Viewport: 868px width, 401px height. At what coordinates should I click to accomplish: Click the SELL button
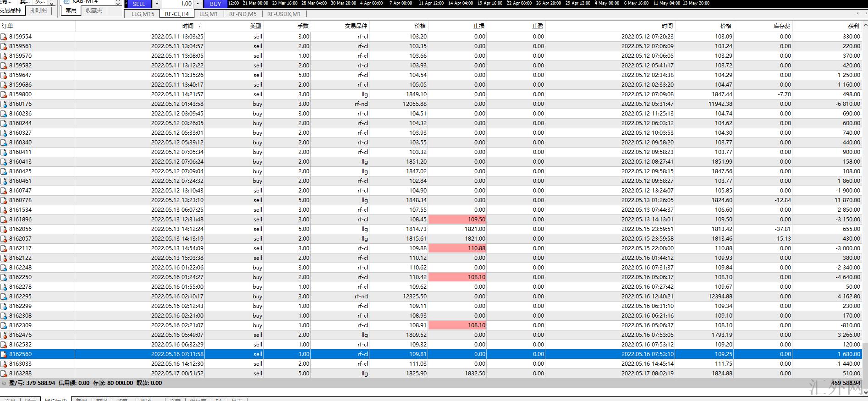[x=139, y=4]
